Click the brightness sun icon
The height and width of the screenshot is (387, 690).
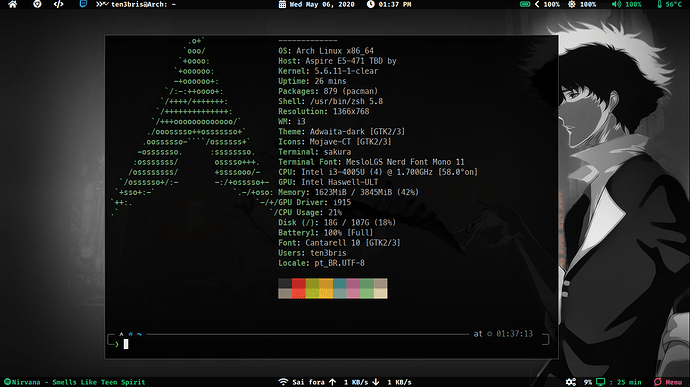click(x=572, y=4)
